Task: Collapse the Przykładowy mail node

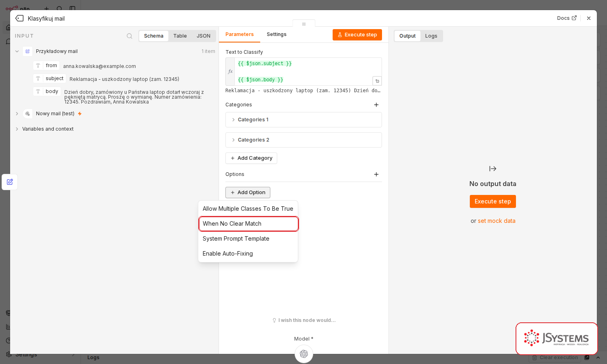Action: pos(17,51)
